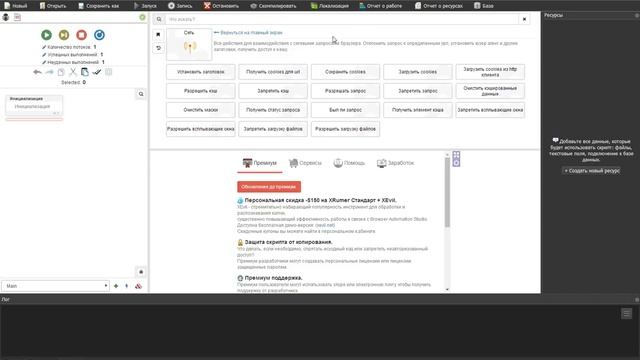Click Загрузить cookies button

(x=418, y=72)
